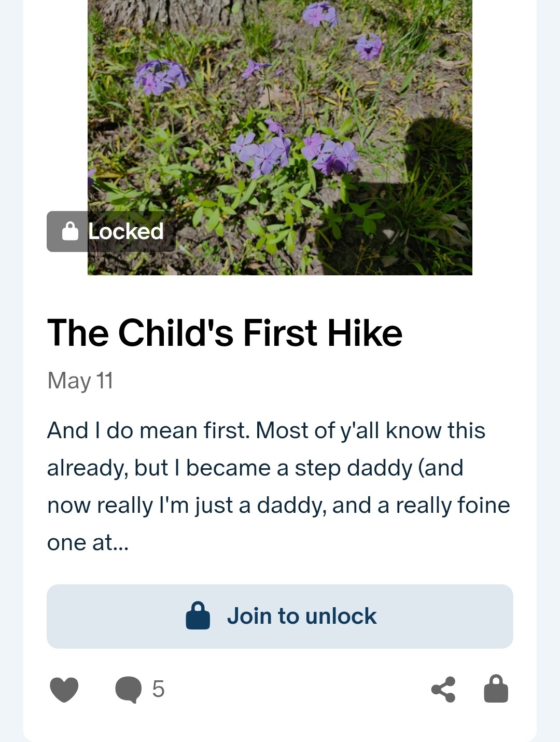Click the May 11 post date
Image resolution: width=560 pixels, height=742 pixels.
tap(80, 380)
